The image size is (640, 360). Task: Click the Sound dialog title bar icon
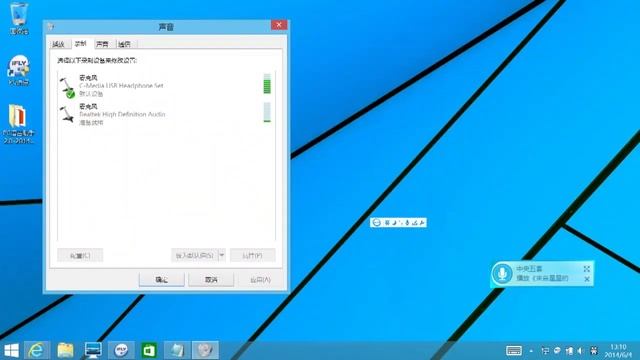[51, 27]
